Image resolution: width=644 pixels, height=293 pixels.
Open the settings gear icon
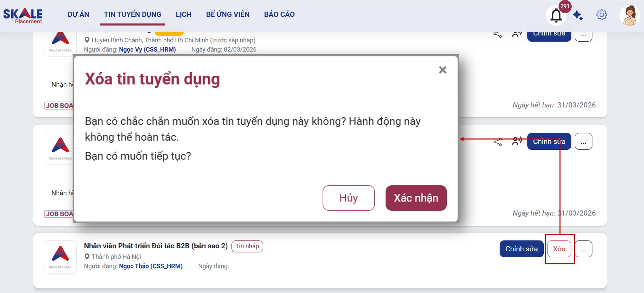tap(602, 15)
